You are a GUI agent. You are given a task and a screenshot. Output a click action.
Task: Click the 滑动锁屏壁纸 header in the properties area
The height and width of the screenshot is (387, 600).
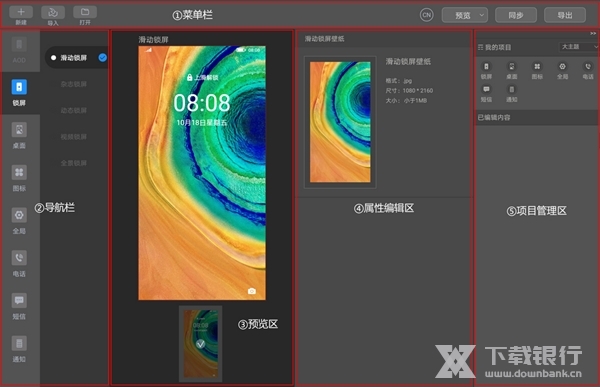pos(324,39)
